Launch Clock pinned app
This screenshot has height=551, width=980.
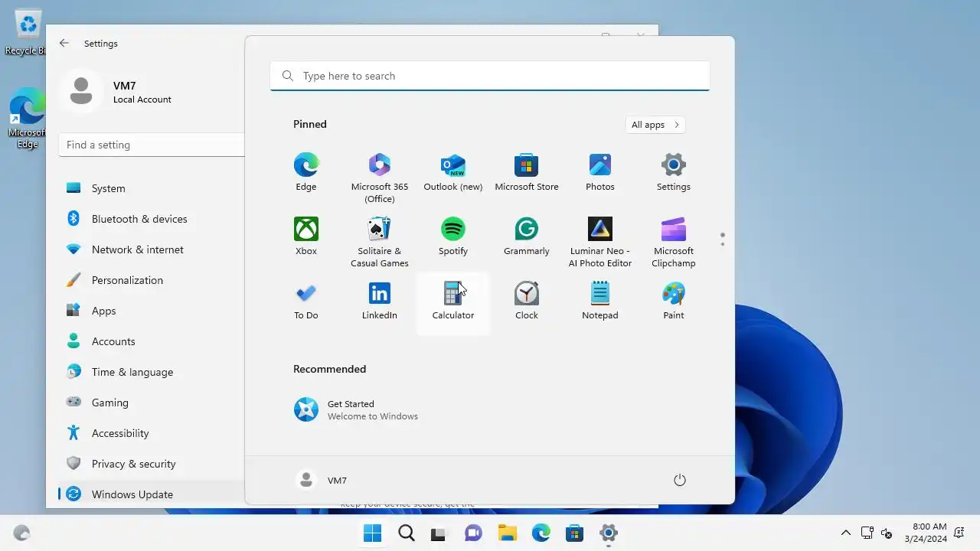point(526,302)
